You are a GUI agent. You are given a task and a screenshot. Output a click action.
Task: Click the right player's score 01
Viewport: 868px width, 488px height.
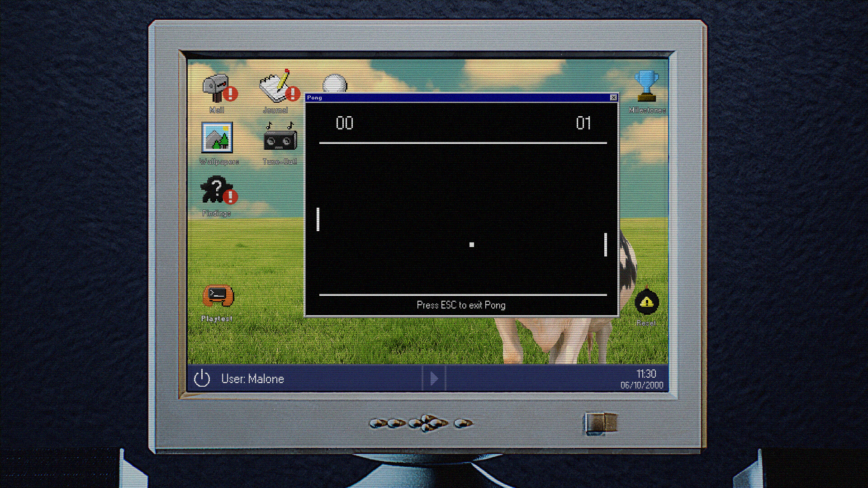(x=583, y=123)
